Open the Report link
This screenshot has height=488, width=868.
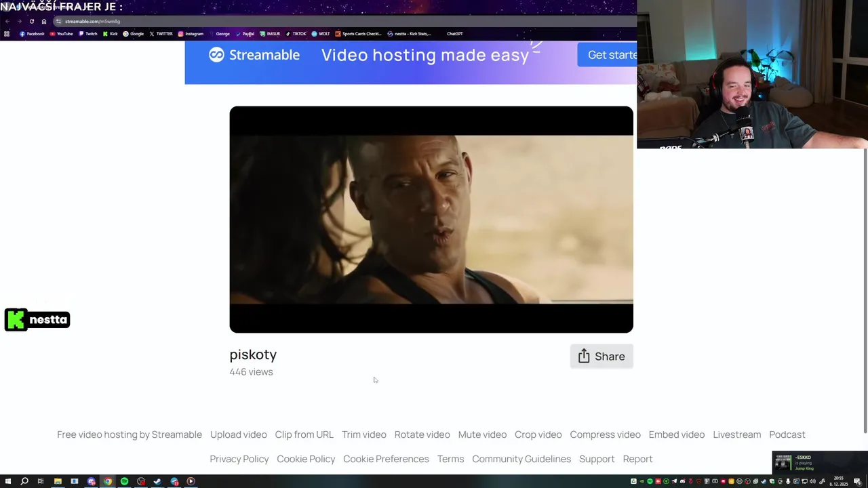coord(638,459)
